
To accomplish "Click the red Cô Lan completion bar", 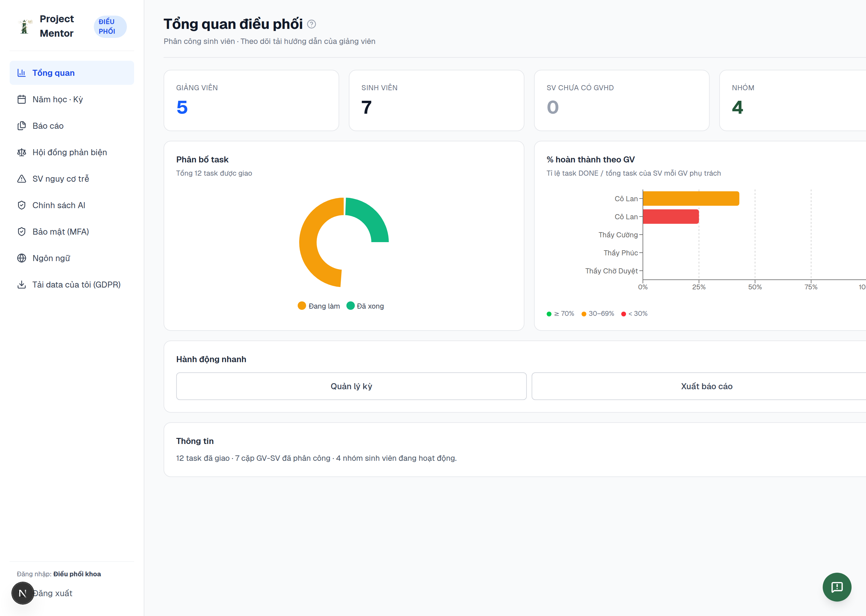I will tap(671, 217).
